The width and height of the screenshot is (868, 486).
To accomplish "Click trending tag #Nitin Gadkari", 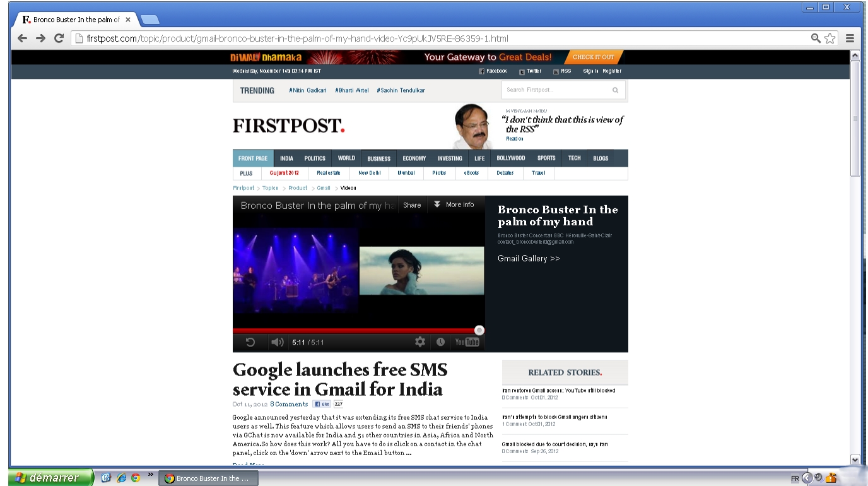I will coord(308,90).
